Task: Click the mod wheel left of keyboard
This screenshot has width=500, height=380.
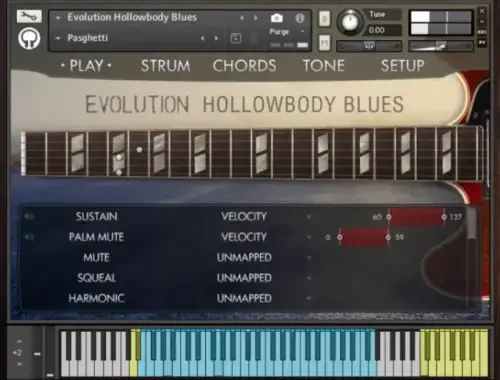Action: [50, 352]
